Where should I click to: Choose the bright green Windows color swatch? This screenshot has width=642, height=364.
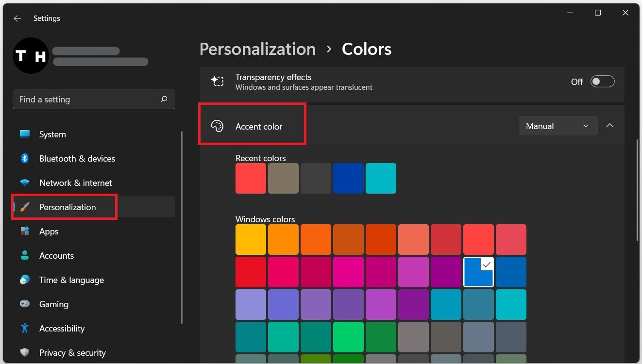point(348,337)
